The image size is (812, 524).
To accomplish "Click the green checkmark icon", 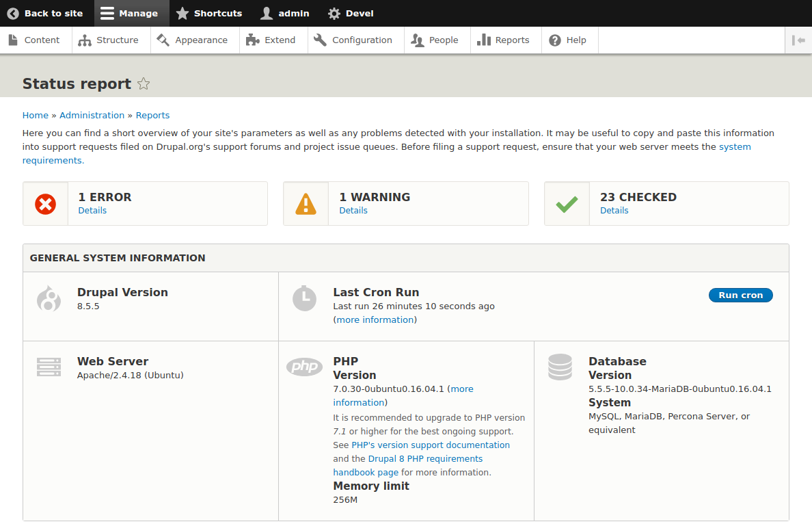I will (x=567, y=205).
